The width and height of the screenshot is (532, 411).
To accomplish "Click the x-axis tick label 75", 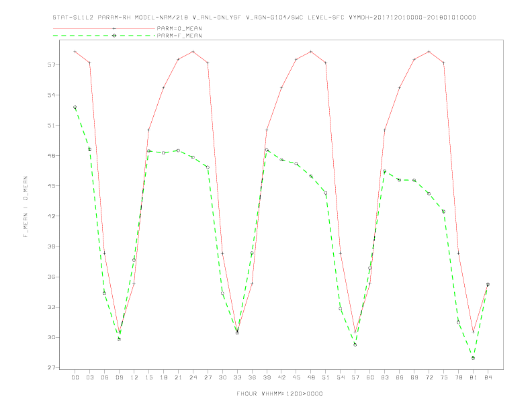I will (444, 377).
